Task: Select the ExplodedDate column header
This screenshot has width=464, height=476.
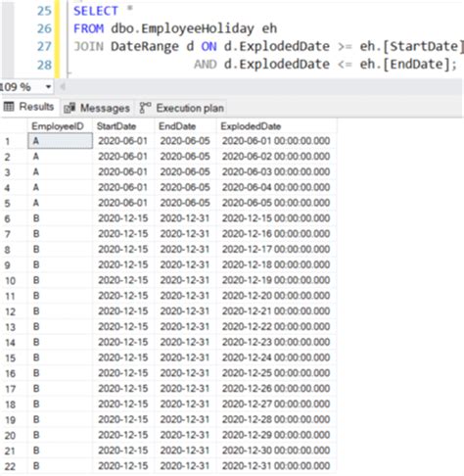Action: tap(277, 126)
